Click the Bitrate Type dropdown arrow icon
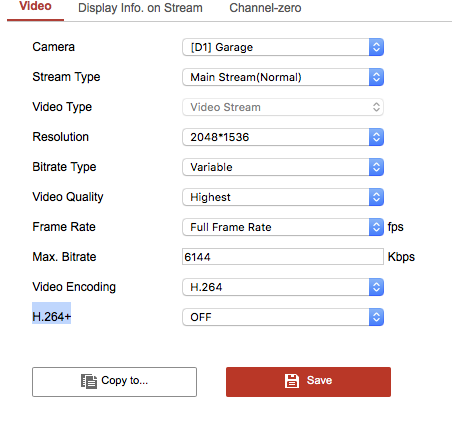 (376, 167)
